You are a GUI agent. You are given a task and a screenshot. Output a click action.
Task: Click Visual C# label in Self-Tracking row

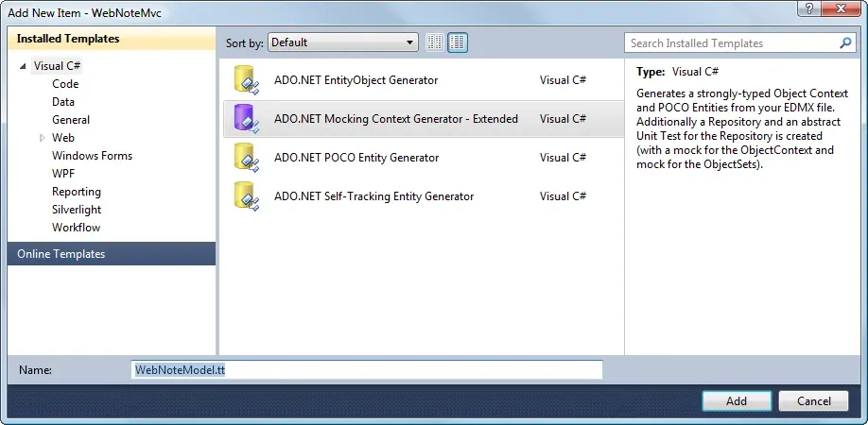click(563, 196)
